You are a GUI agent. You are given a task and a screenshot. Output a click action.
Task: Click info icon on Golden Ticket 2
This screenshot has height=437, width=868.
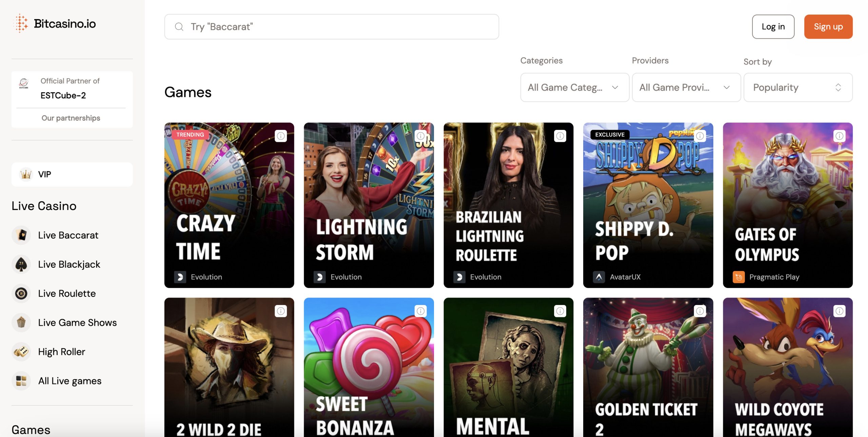700,311
